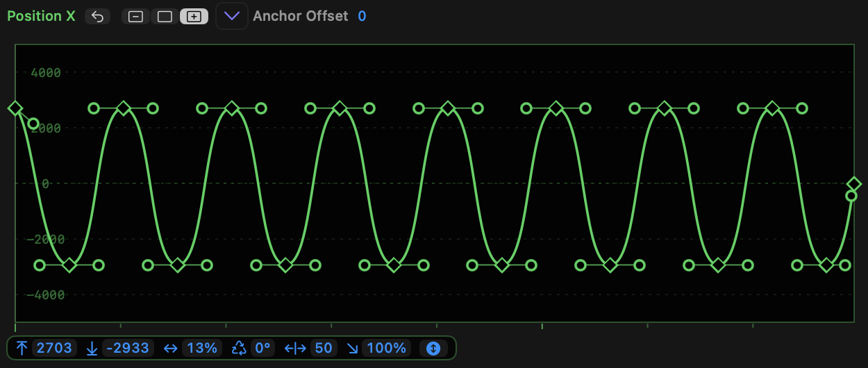The height and width of the screenshot is (368, 868).
Task: Click the maximum value up-arrow icon
Action: (22, 348)
